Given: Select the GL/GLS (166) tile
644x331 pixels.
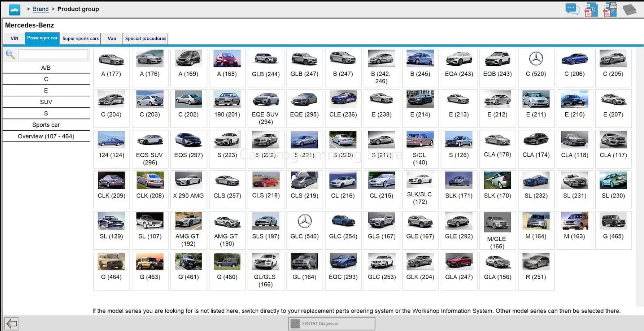Looking at the screenshot, I should pos(266,271).
